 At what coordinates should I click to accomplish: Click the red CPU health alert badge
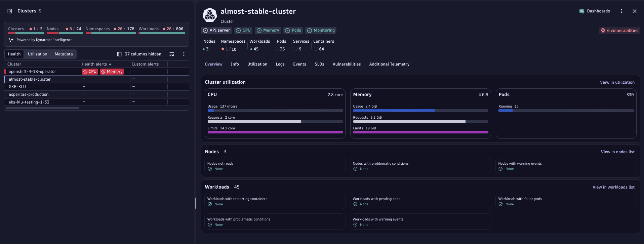point(90,72)
